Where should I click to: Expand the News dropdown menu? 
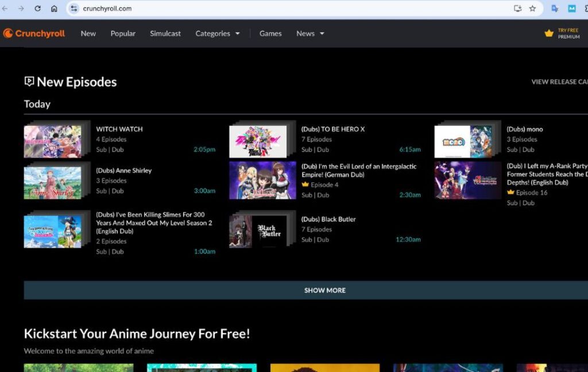click(x=310, y=33)
